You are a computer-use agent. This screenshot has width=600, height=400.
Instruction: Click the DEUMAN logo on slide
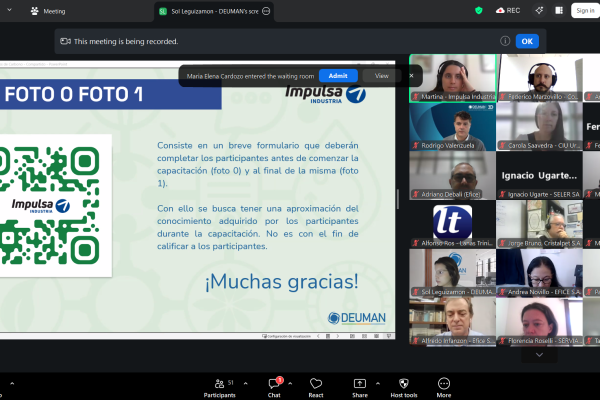[x=357, y=318]
